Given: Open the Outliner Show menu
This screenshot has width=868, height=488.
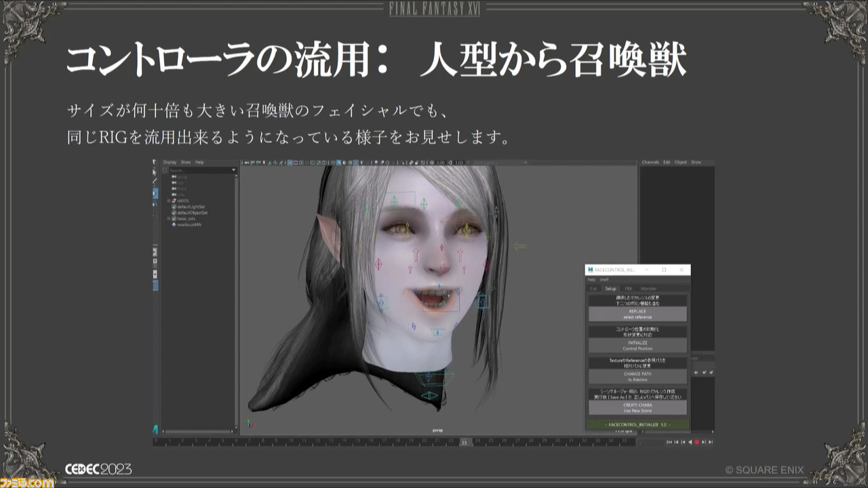Looking at the screenshot, I should pyautogui.click(x=186, y=163).
